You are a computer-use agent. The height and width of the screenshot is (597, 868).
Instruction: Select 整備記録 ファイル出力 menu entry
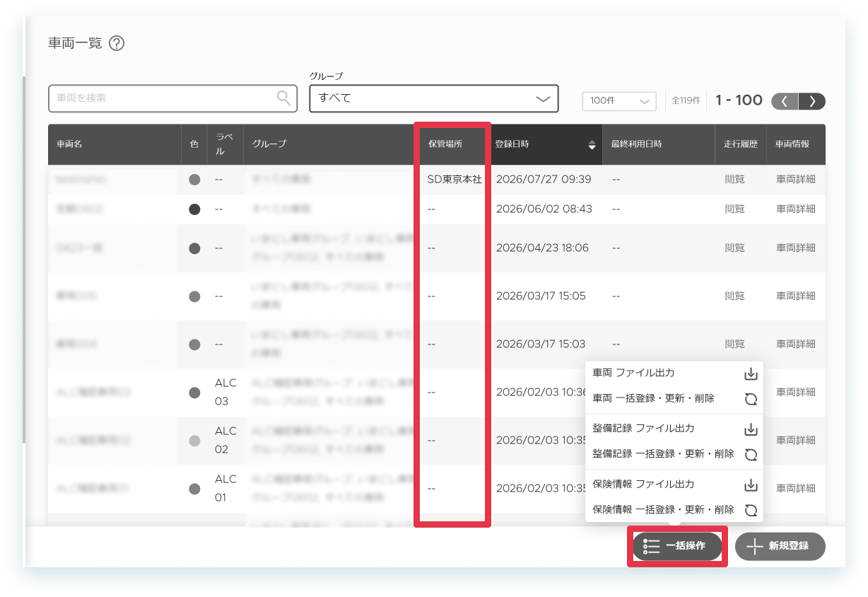click(674, 429)
